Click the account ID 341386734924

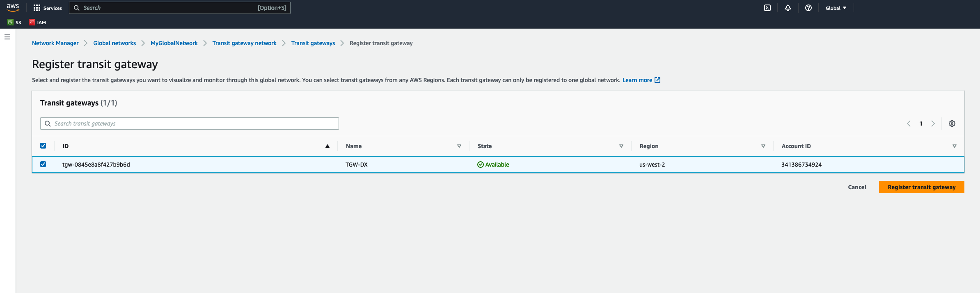pos(801,165)
